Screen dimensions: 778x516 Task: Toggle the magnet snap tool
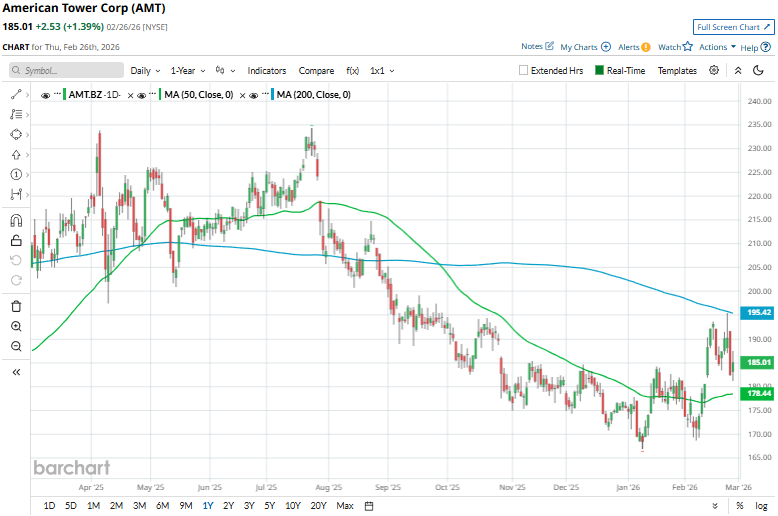point(16,220)
